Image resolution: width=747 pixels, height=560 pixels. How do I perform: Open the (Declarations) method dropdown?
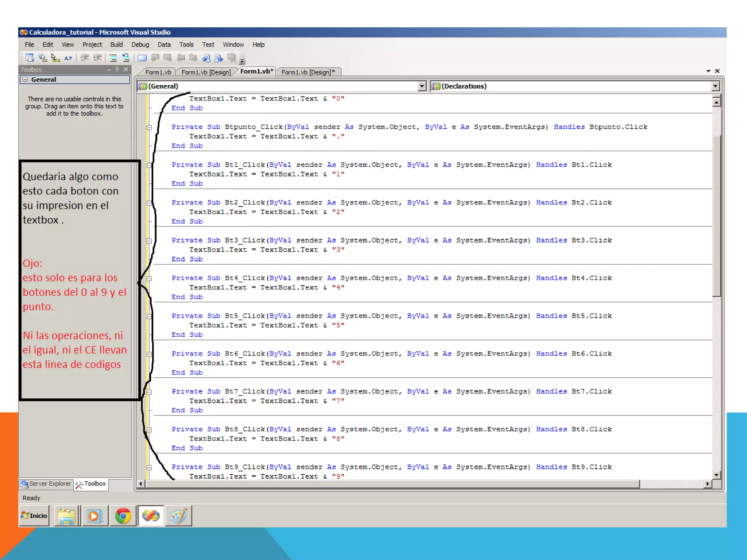pos(715,86)
